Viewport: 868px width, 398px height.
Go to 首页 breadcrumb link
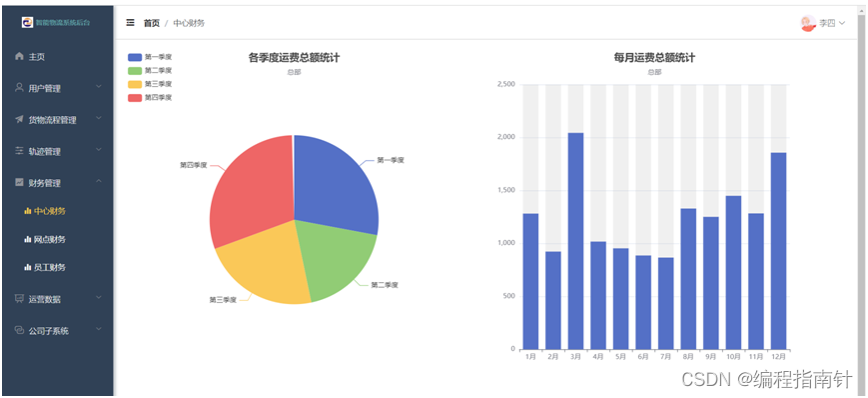[152, 23]
